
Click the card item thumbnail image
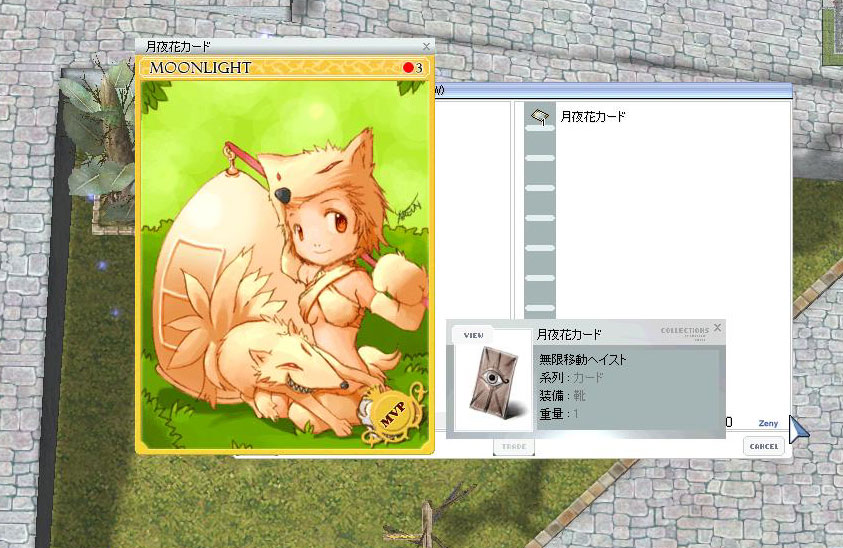pos(493,383)
